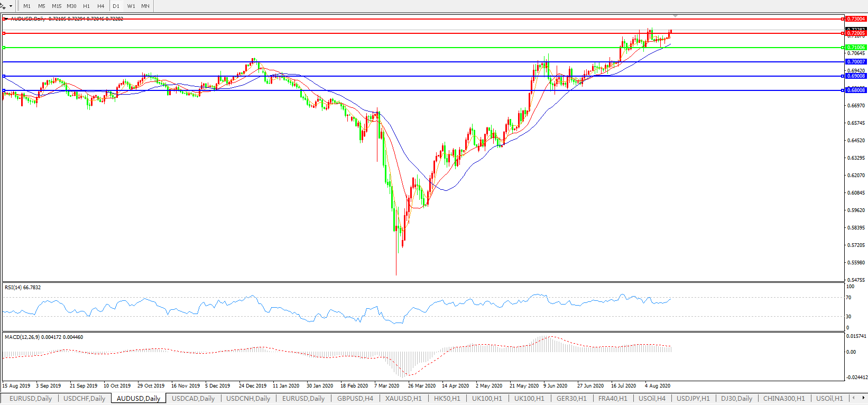The height and width of the screenshot is (405, 868).
Task: Select the W1 weekly timeframe
Action: coord(131,6)
